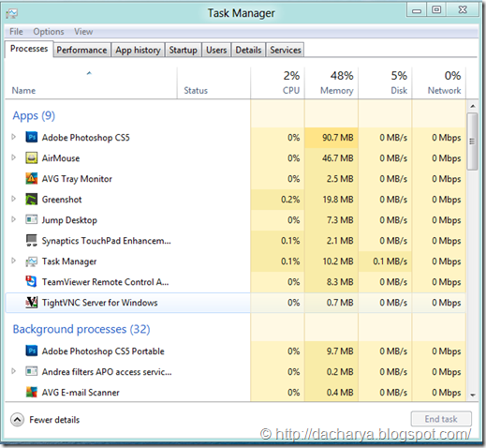Switch to the Performance tab
Screen dimensions: 486x448
tap(81, 50)
